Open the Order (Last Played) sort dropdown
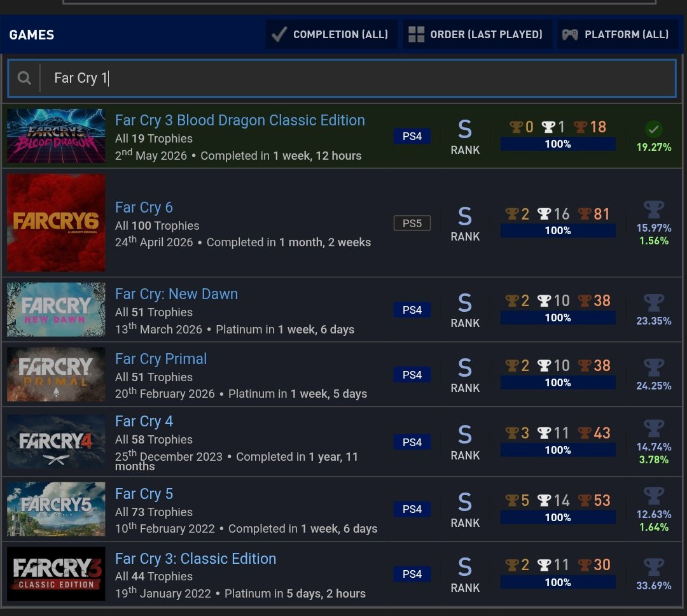This screenshot has height=616, width=687. click(x=476, y=34)
